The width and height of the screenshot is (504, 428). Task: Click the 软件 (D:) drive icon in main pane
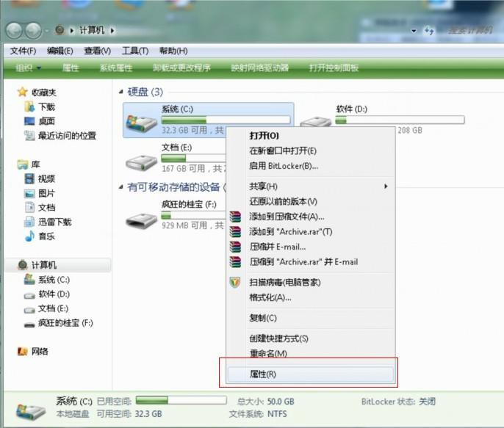pyautogui.click(x=316, y=121)
